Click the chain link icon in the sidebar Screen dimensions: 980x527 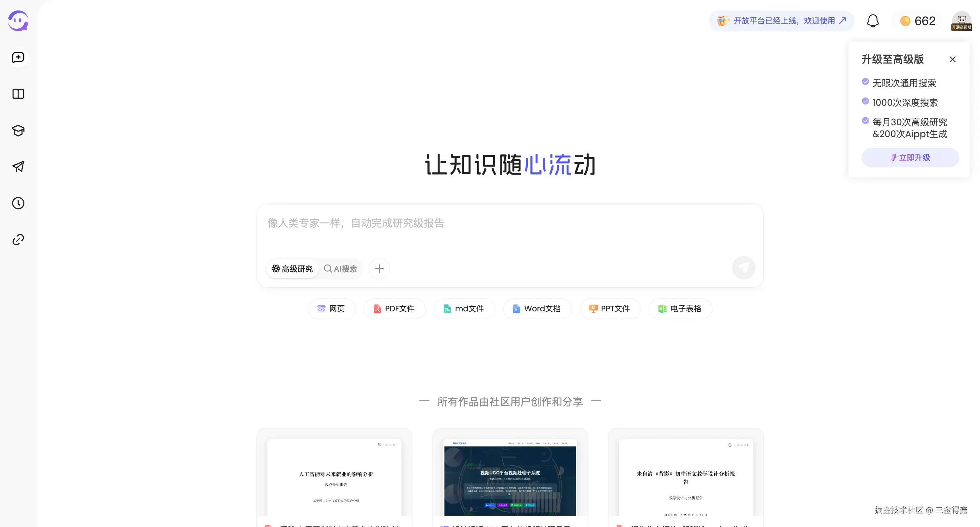click(x=18, y=240)
